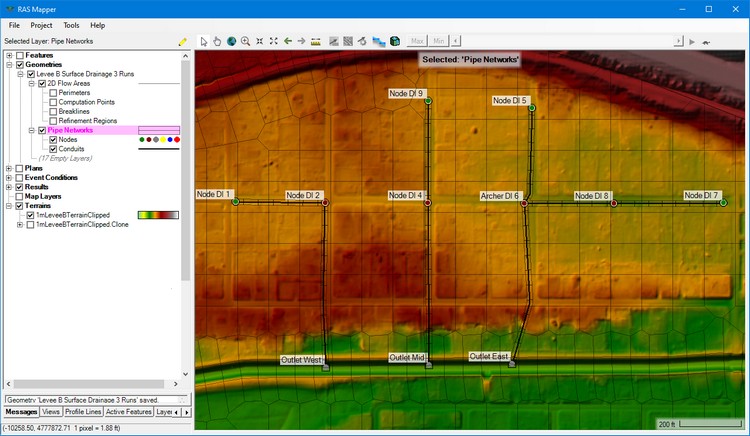750x436 pixels.
Task: Click the zoom-in magnifier tool
Action: 245,41
